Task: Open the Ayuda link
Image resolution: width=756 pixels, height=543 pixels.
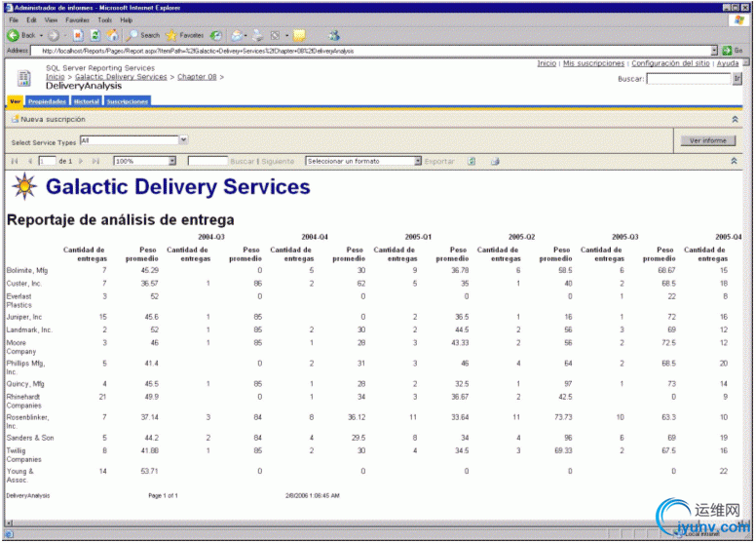Action: 727,63
